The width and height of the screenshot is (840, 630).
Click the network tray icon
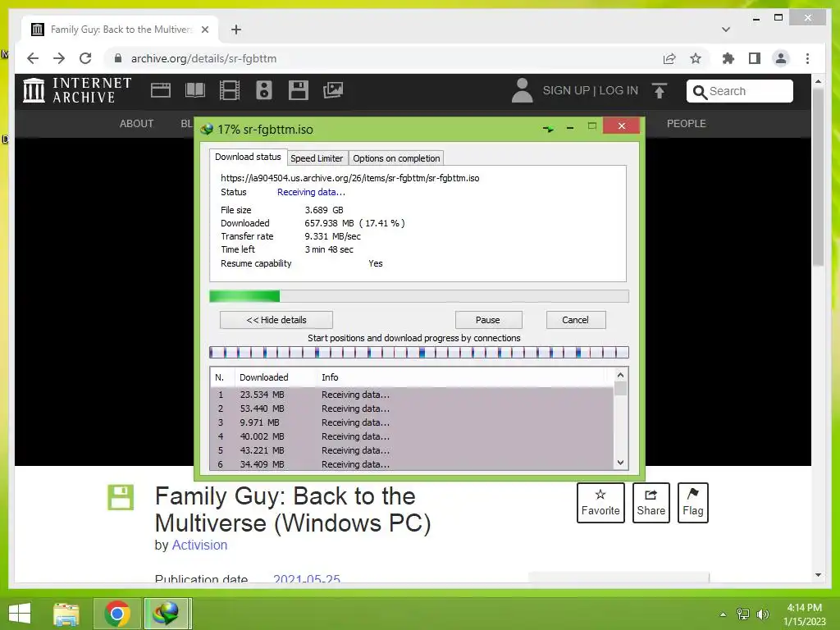[743, 614]
